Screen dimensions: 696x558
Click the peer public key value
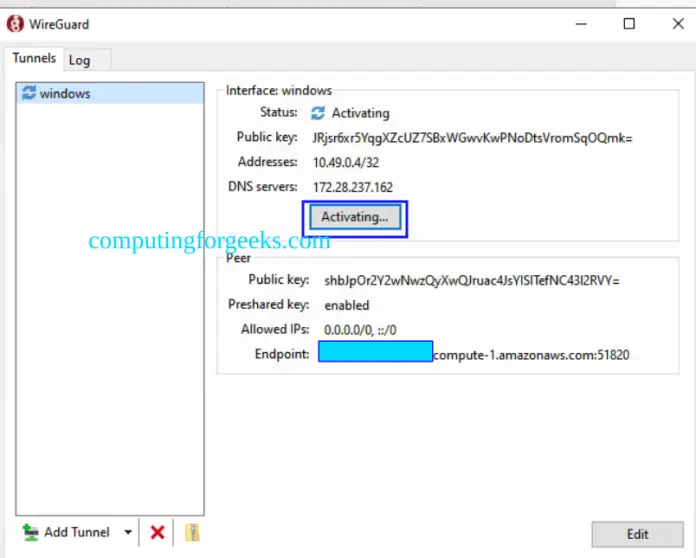click(472, 281)
